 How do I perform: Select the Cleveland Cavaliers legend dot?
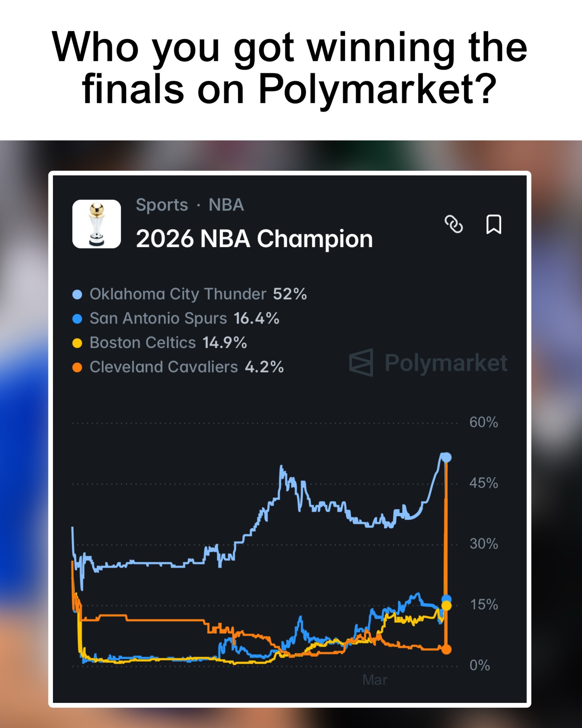click(x=77, y=367)
